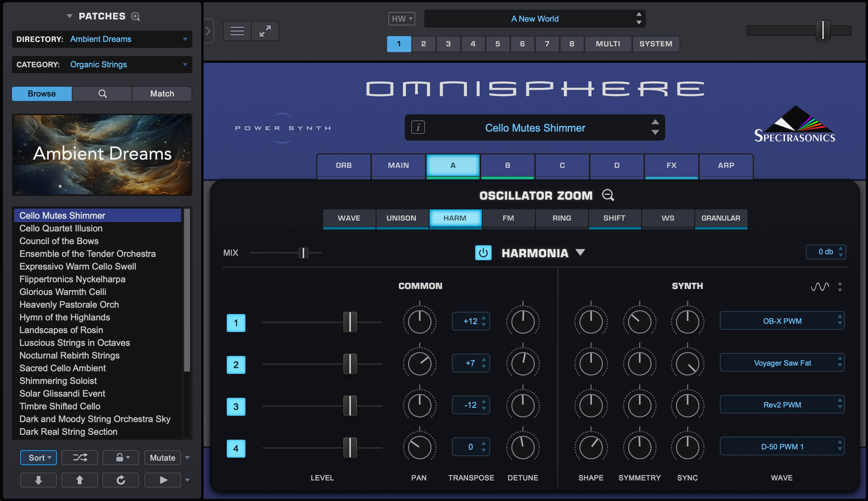The height and width of the screenshot is (501, 868).
Task: Expand the interface with the resize arrows icon
Action: (265, 31)
